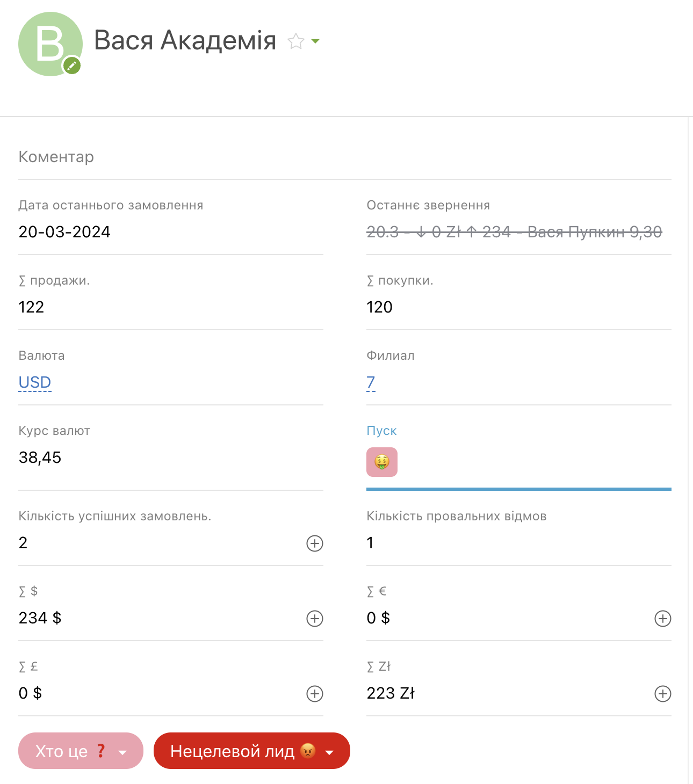This screenshot has height=784, width=693.
Task: Expand the Нецелевой лид dropdown arrow
Action: pyautogui.click(x=330, y=752)
